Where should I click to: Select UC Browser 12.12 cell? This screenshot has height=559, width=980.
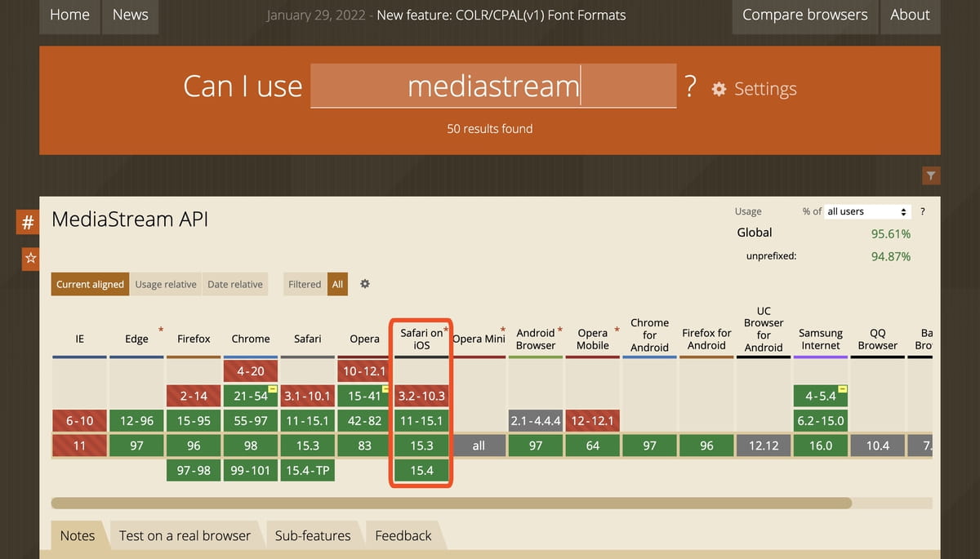pos(764,446)
